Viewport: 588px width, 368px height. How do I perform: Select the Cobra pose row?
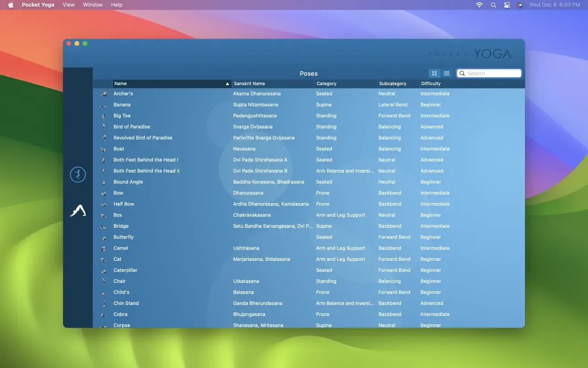click(121, 314)
